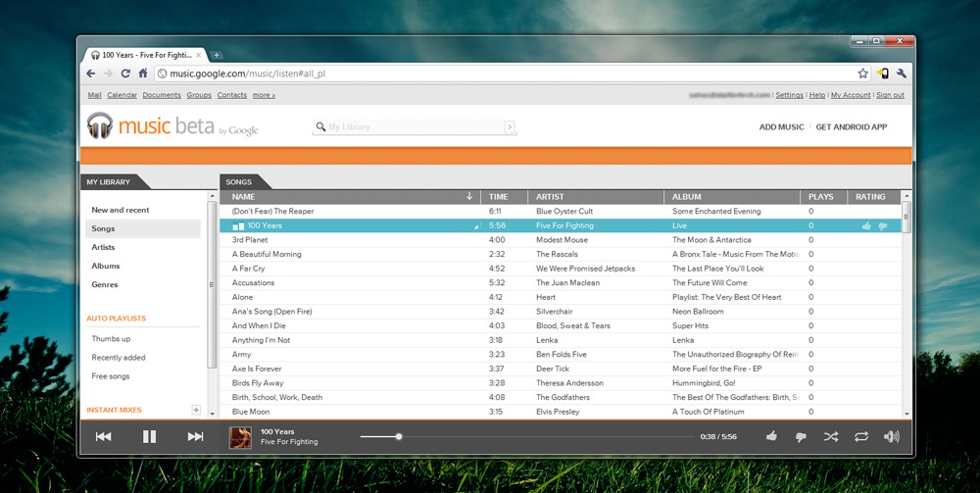The image size is (980, 493).
Task: Toggle shuffle playback
Action: [831, 437]
